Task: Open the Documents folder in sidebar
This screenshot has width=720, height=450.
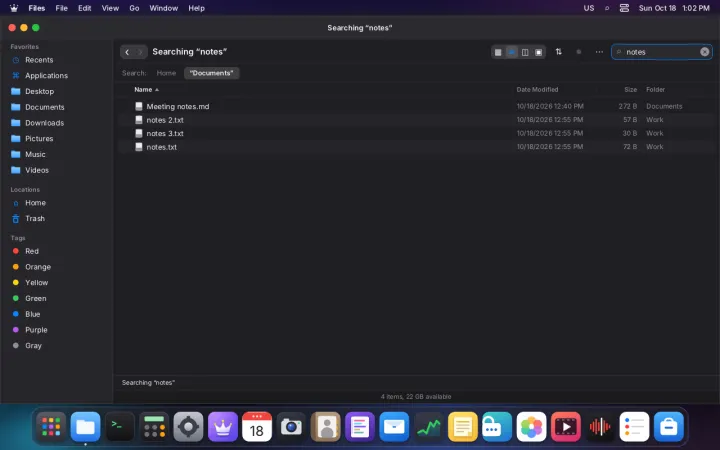Action: [x=56, y=107]
